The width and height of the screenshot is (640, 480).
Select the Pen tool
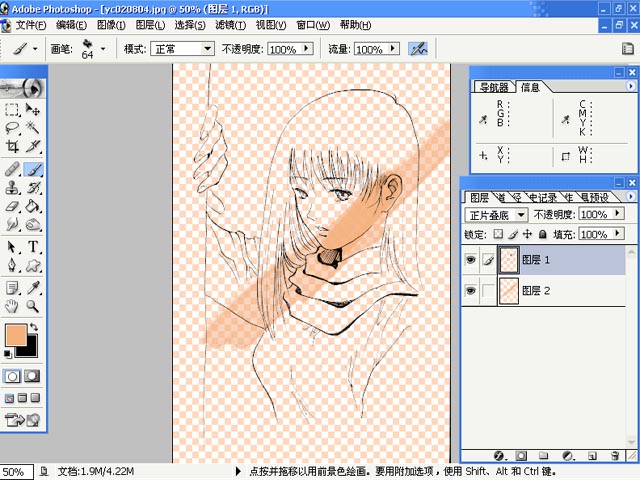[12, 265]
